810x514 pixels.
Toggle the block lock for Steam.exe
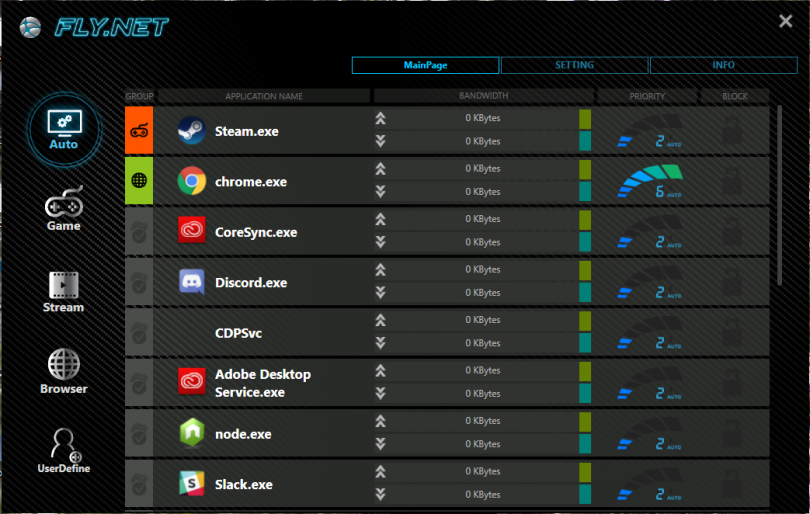pos(733,131)
